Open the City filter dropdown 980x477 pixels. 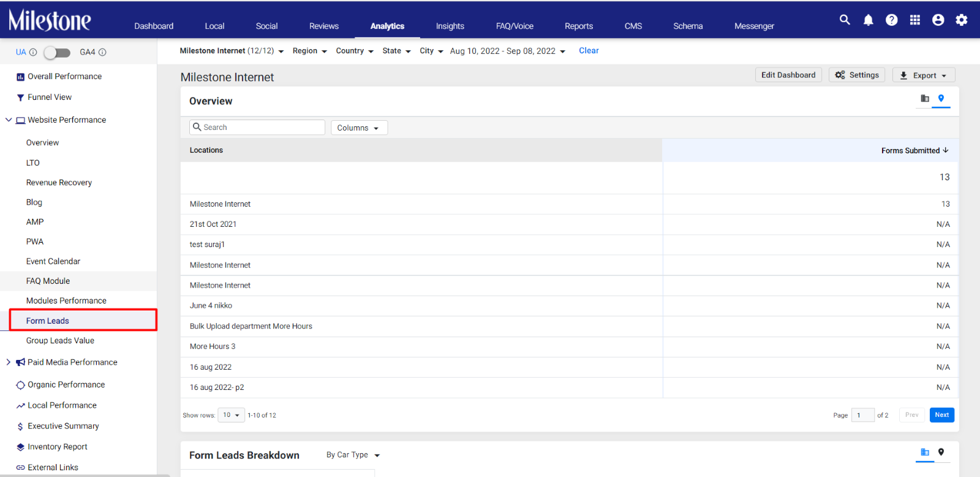point(431,51)
